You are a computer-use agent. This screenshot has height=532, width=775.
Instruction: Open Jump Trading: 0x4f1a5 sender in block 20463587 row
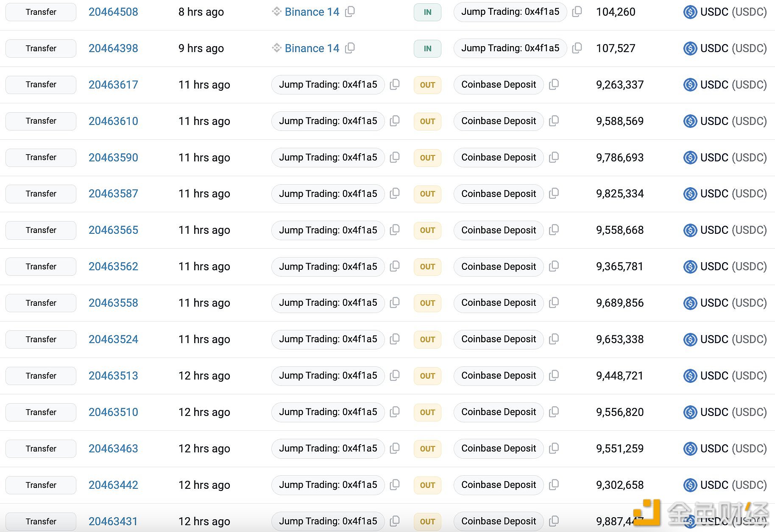pyautogui.click(x=328, y=194)
